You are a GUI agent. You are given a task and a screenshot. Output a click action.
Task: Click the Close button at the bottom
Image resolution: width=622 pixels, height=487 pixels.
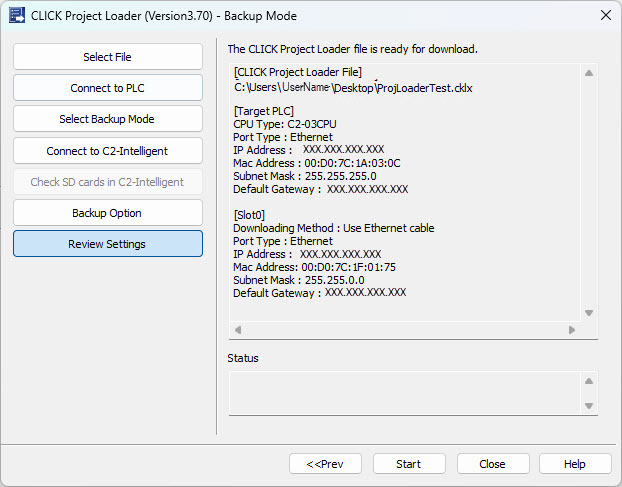(x=493, y=464)
